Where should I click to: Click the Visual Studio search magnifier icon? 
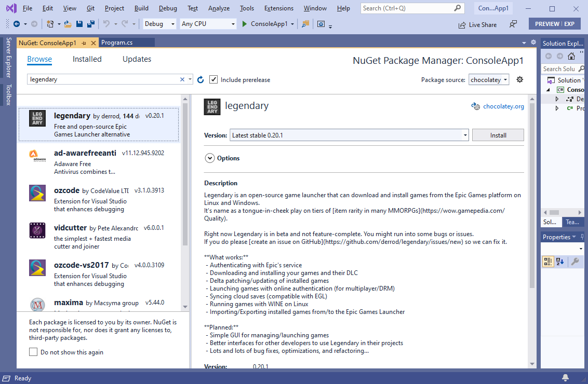[458, 8]
